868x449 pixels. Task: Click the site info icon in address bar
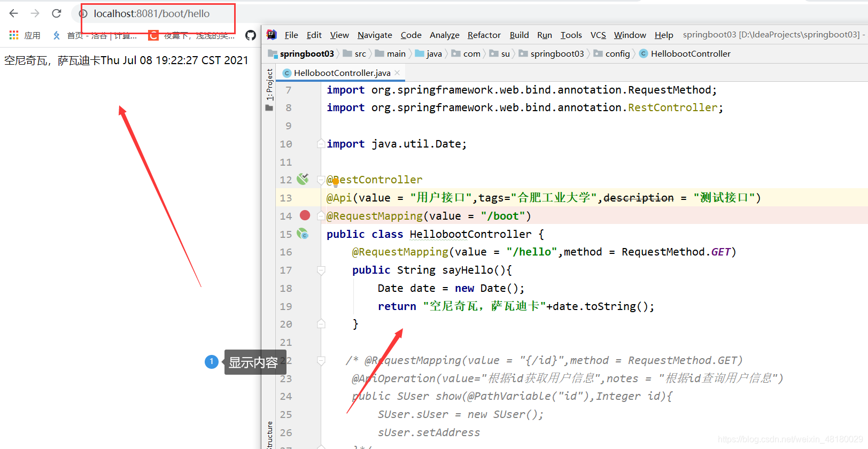(83, 14)
